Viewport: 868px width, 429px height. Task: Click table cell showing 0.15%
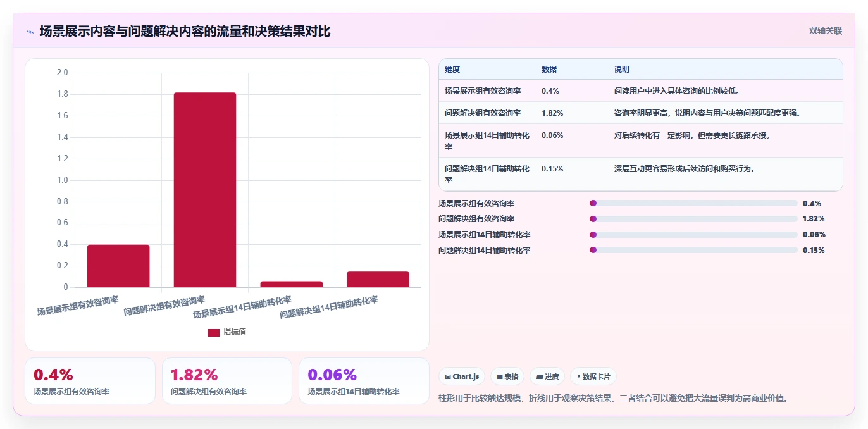(x=552, y=169)
